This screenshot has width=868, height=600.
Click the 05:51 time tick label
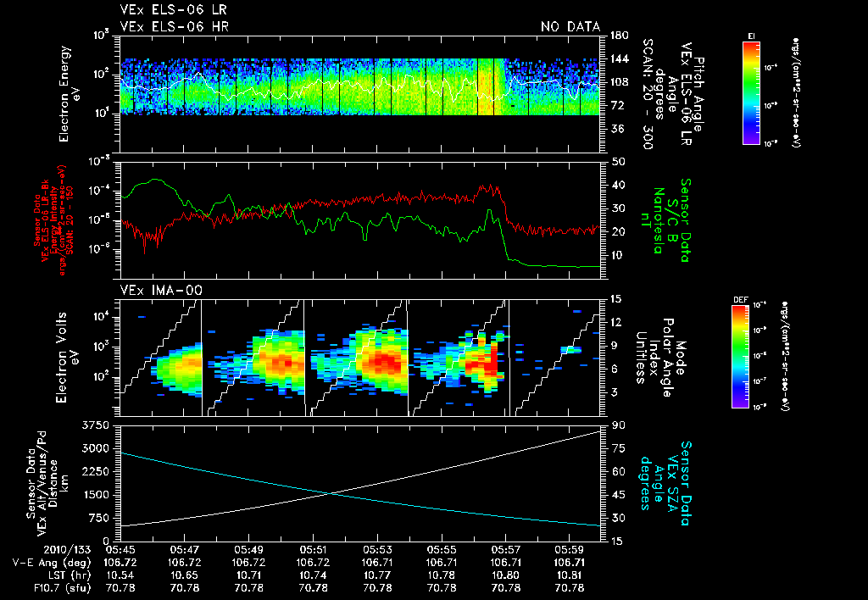[x=313, y=550]
